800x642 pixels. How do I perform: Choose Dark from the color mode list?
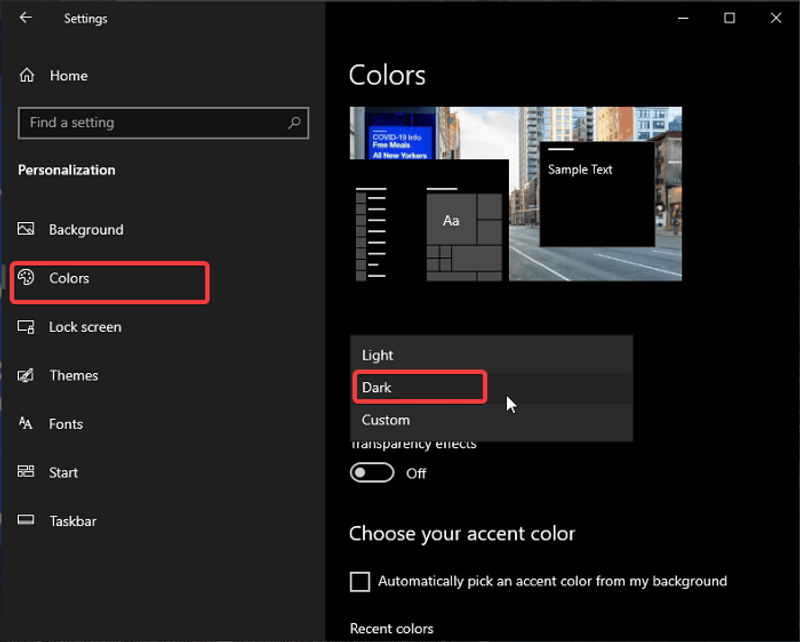click(491, 388)
